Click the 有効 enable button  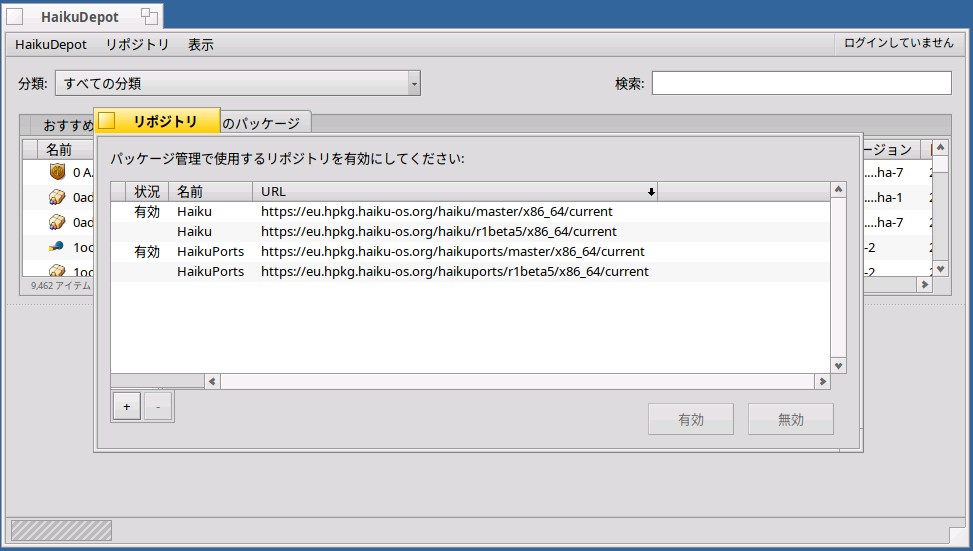click(x=691, y=419)
